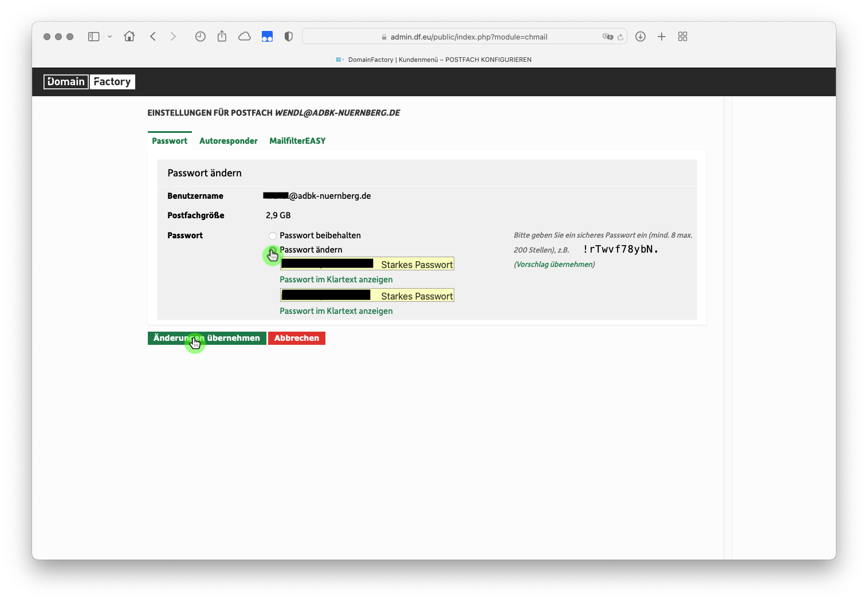This screenshot has height=602, width=868.
Task: Click the Share icon in the toolbar
Action: pos(222,36)
